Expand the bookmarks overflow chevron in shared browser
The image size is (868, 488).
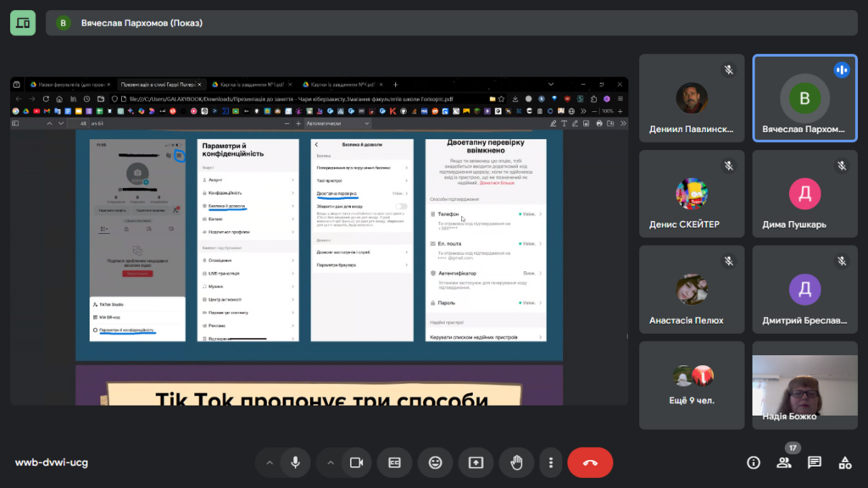pyautogui.click(x=583, y=111)
